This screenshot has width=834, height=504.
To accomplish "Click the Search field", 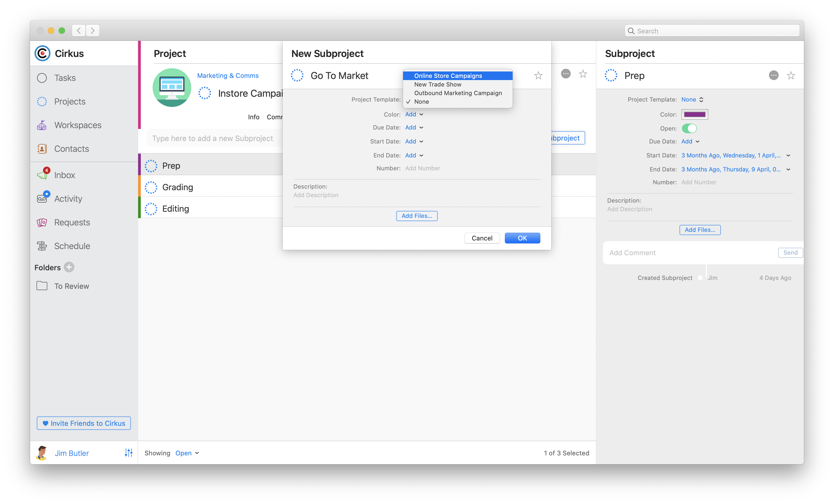I will tap(712, 31).
